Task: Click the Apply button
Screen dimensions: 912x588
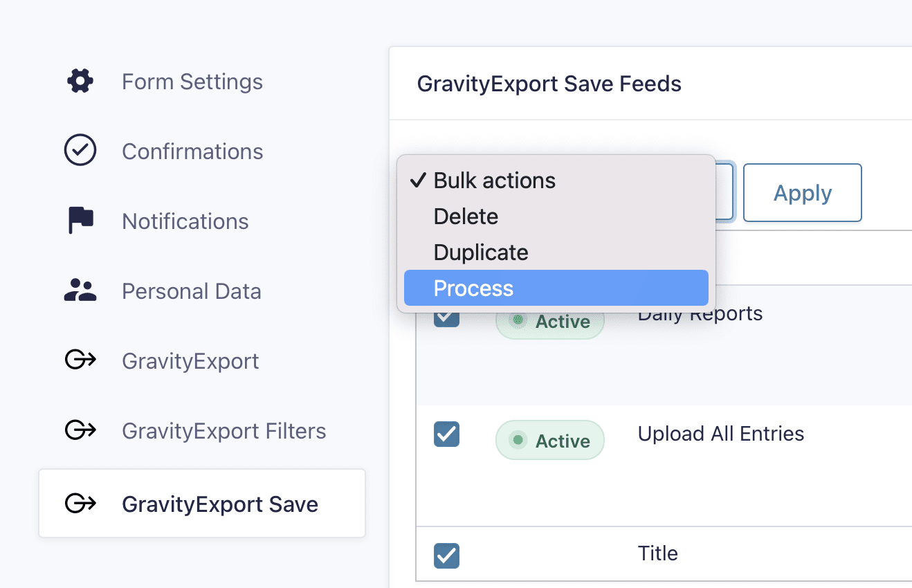Action: click(802, 192)
